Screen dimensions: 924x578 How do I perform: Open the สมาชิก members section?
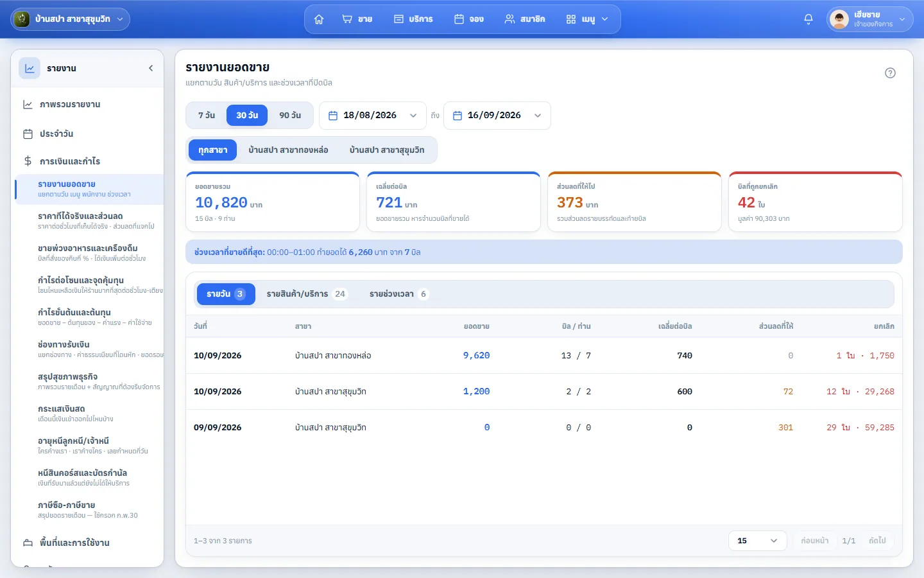tap(525, 19)
